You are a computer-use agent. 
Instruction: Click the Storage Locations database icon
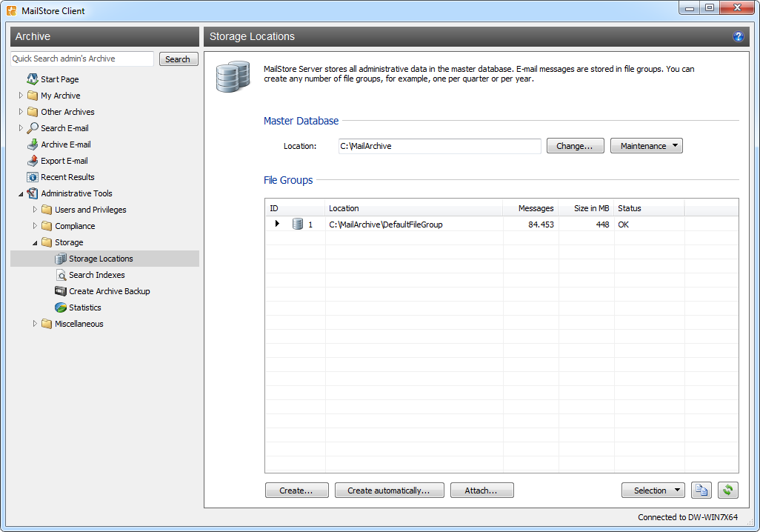pyautogui.click(x=61, y=259)
